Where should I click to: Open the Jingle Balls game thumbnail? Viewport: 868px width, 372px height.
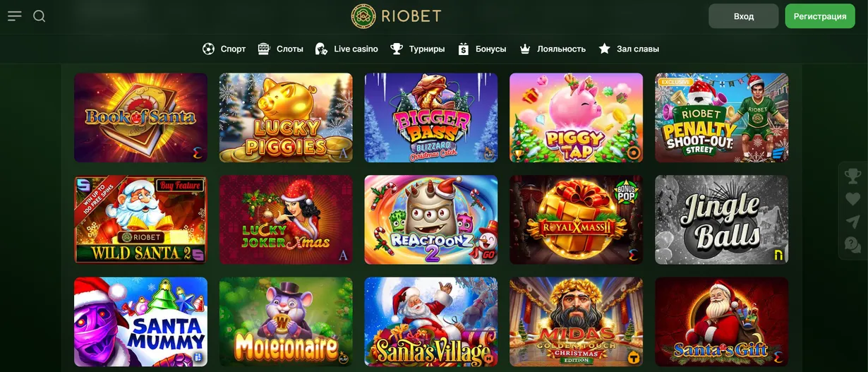(722, 220)
